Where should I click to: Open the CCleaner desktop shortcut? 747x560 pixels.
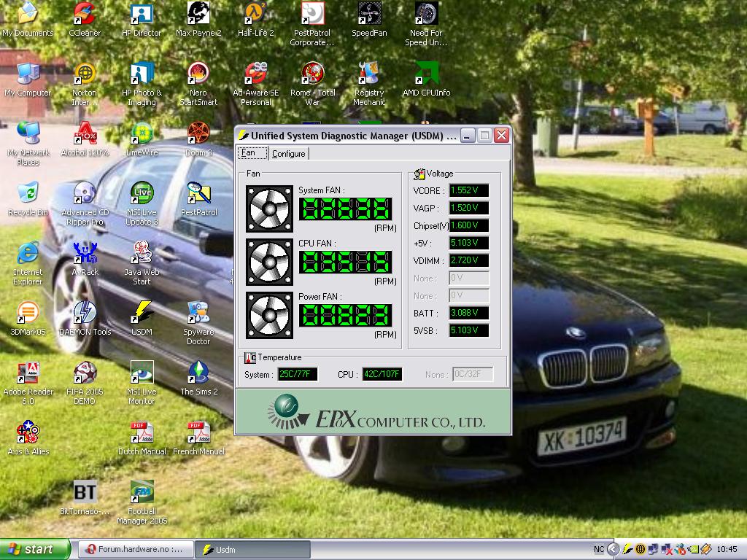pyautogui.click(x=85, y=19)
